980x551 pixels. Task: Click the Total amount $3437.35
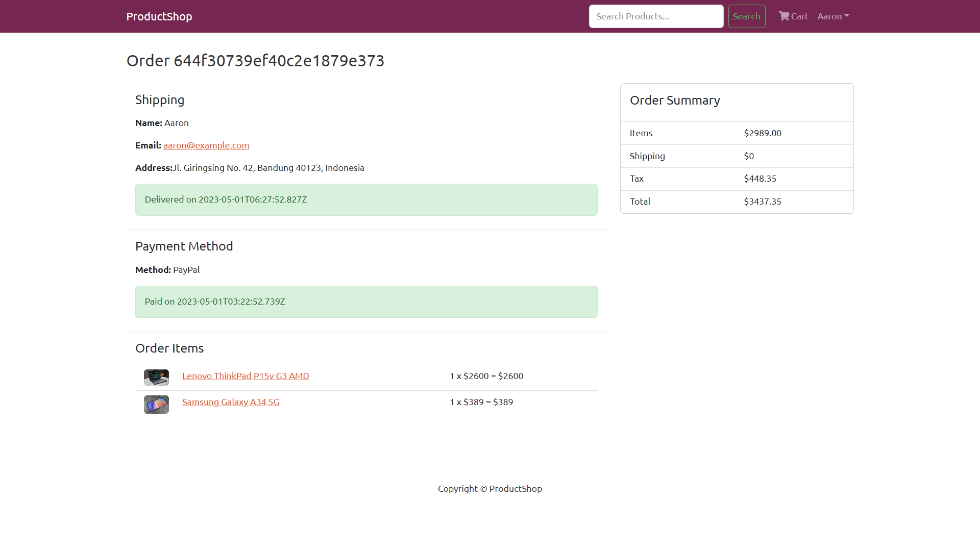click(x=763, y=202)
